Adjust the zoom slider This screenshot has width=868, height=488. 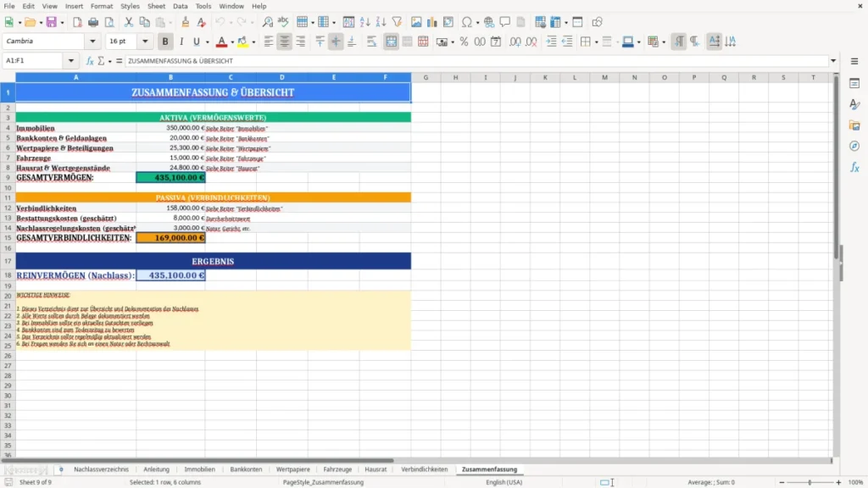click(810, 482)
